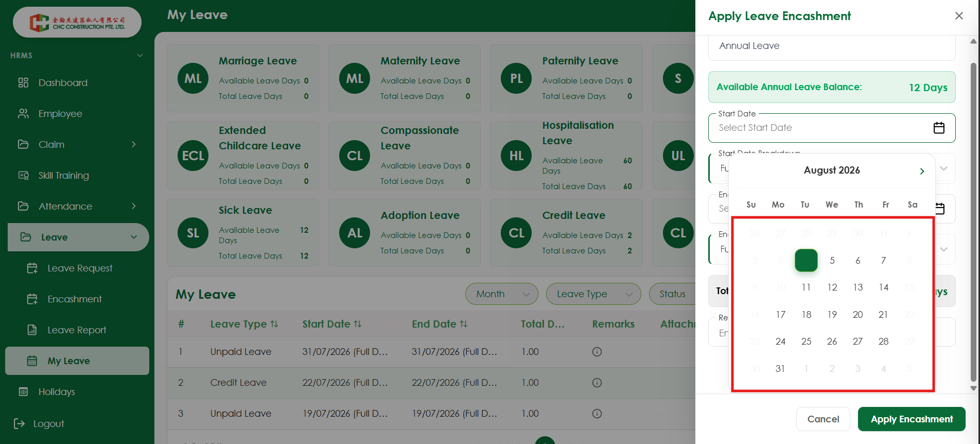Viewport: 980px width, 444px height.
Task: Click the Employee people icon
Action: (x=23, y=113)
